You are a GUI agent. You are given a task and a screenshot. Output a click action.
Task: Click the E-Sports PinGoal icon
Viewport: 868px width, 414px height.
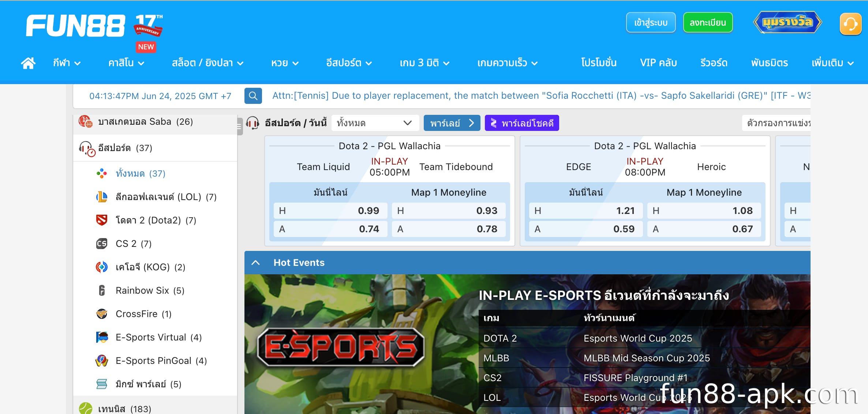click(x=102, y=361)
